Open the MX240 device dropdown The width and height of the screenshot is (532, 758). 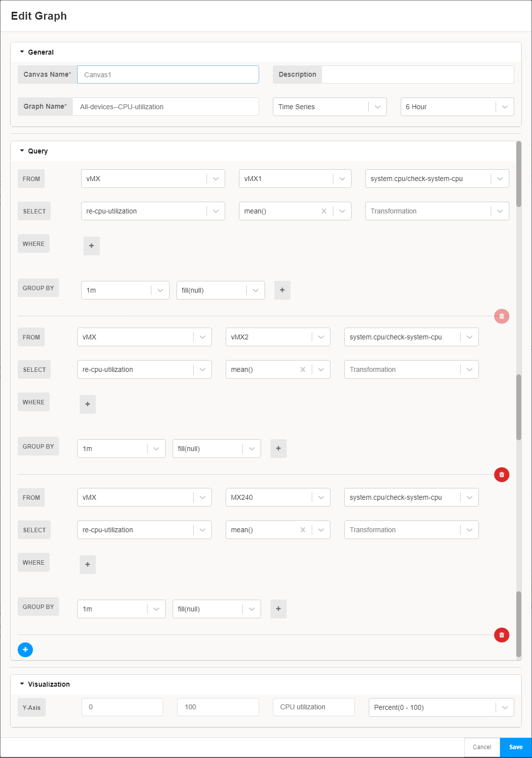[278, 497]
